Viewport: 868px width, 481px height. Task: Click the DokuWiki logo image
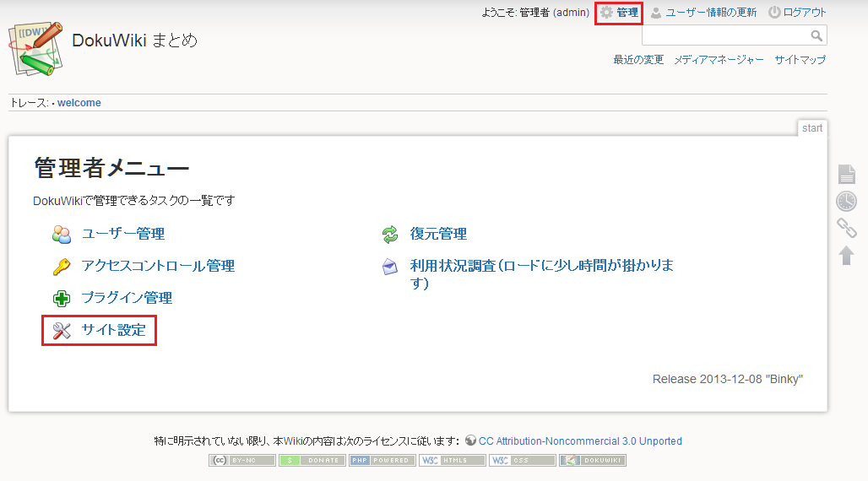pyautogui.click(x=36, y=49)
